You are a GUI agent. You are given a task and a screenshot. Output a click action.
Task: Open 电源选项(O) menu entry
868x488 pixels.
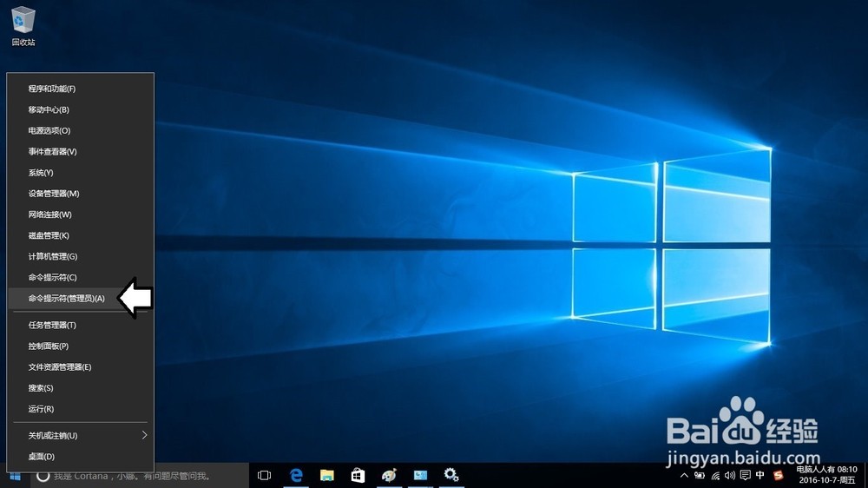pos(80,131)
